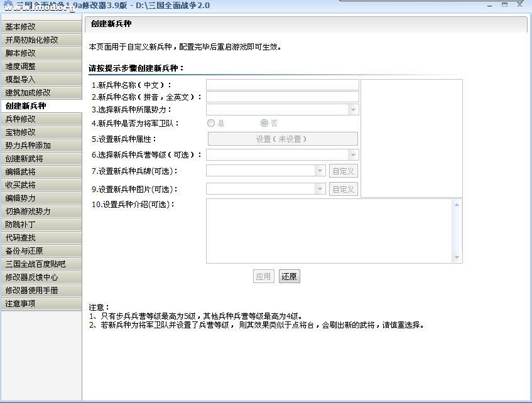Viewport: 532px width, 403px height.
Task: Open 修改器使用手册 entry
Action: 41,290
